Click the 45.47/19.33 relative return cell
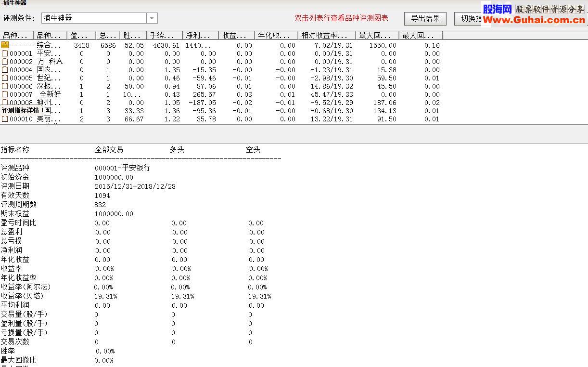 click(x=332, y=94)
